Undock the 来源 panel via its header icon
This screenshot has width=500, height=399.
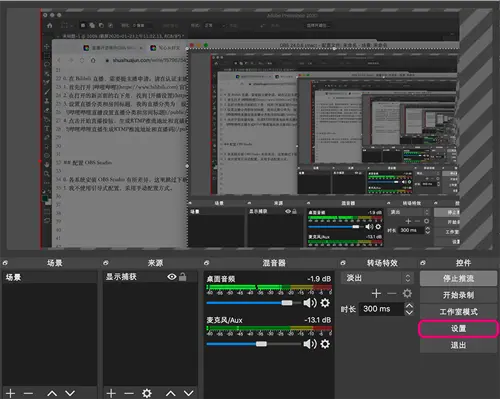pyautogui.click(x=106, y=263)
